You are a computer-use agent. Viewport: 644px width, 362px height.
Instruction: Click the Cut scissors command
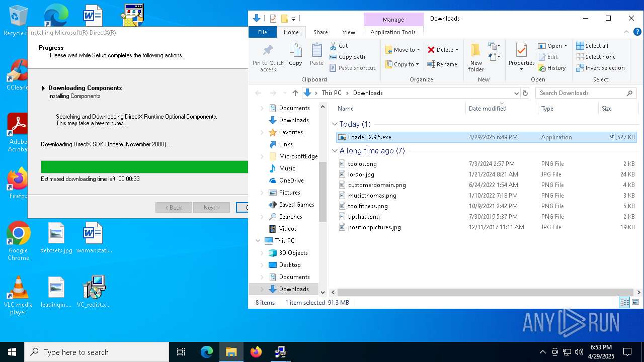[339, 46]
